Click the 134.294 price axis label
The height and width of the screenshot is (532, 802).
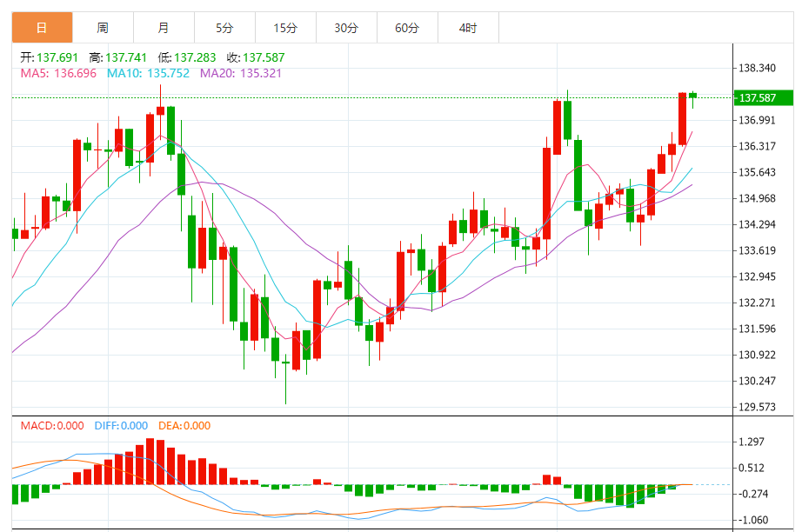point(757,224)
